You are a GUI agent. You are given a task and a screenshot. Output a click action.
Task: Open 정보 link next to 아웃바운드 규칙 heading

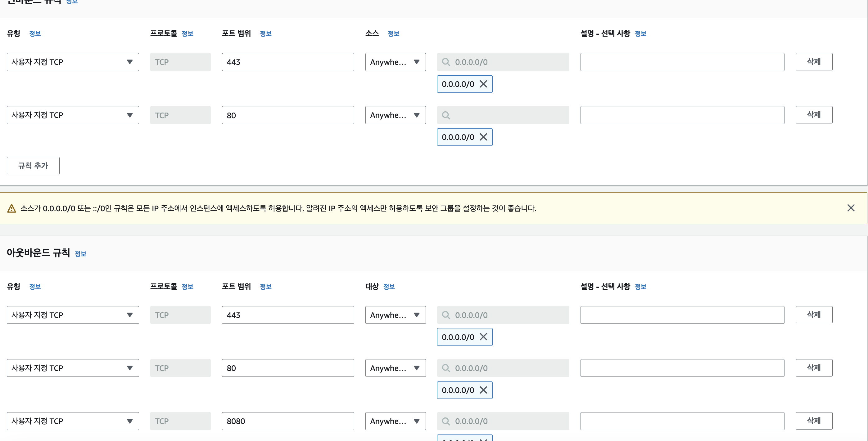80,254
